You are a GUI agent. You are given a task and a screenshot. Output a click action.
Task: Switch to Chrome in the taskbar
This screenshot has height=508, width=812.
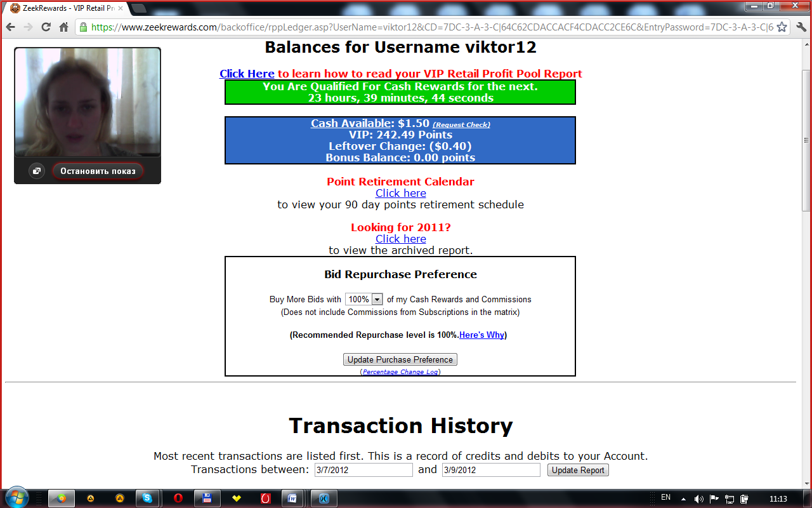[x=62, y=498]
